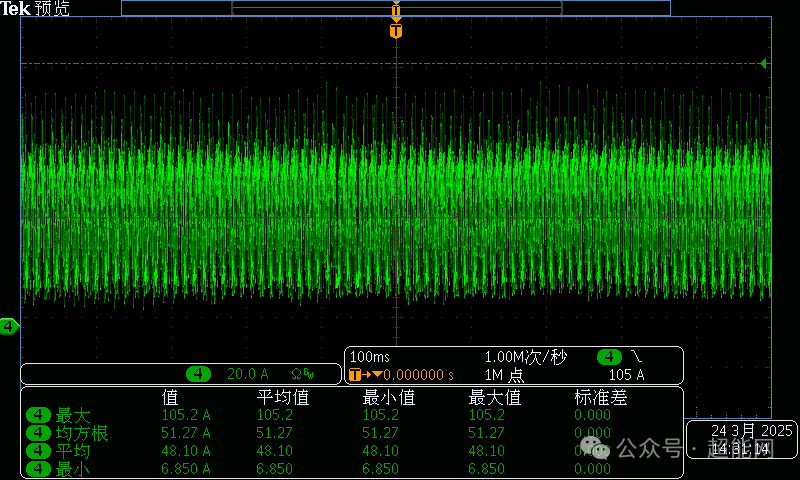Click the channel 4 ground reference marker

(x=9, y=327)
